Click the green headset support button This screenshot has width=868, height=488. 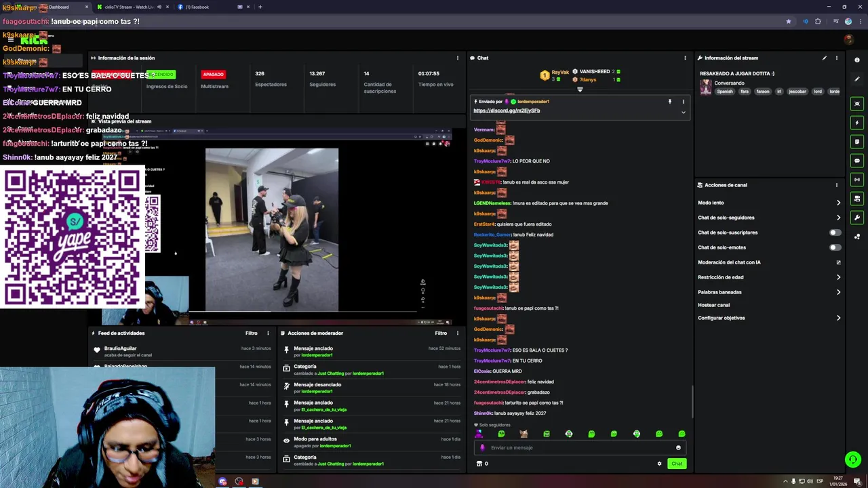pyautogui.click(x=853, y=460)
